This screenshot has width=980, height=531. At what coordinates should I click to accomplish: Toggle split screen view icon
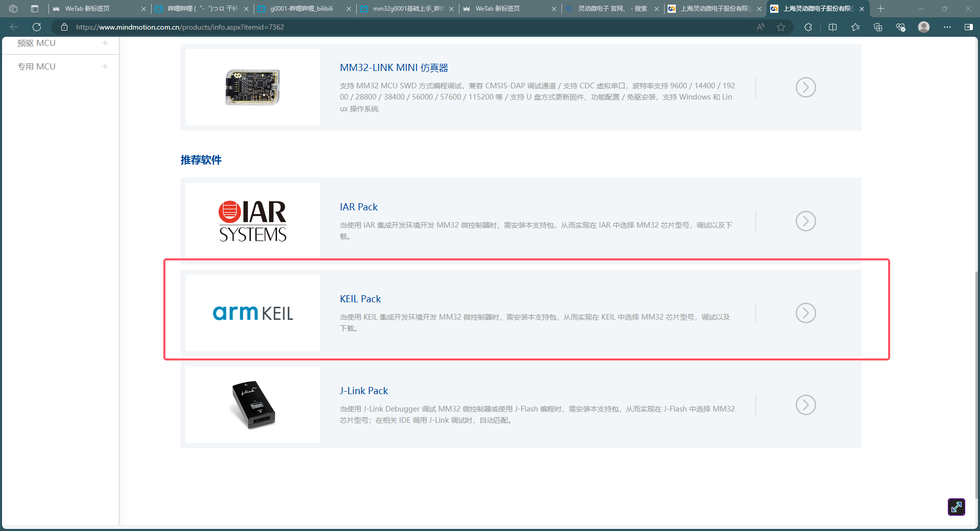point(832,27)
